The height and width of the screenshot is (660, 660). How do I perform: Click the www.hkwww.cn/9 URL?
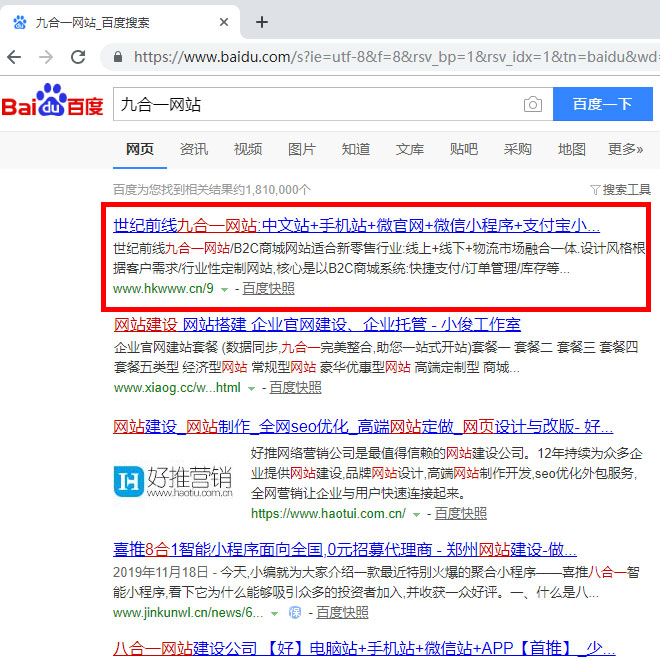pyautogui.click(x=163, y=289)
